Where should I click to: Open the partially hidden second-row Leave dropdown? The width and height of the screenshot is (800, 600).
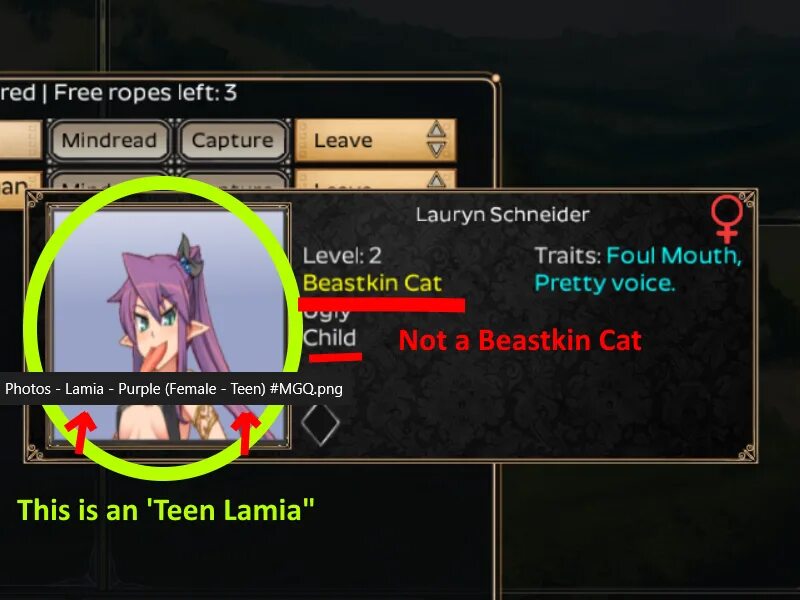coord(376,180)
